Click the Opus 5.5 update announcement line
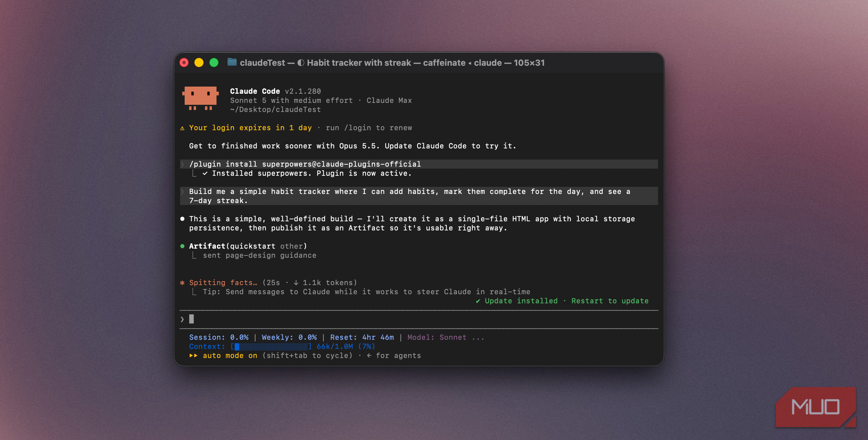This screenshot has width=868, height=440. 352,146
